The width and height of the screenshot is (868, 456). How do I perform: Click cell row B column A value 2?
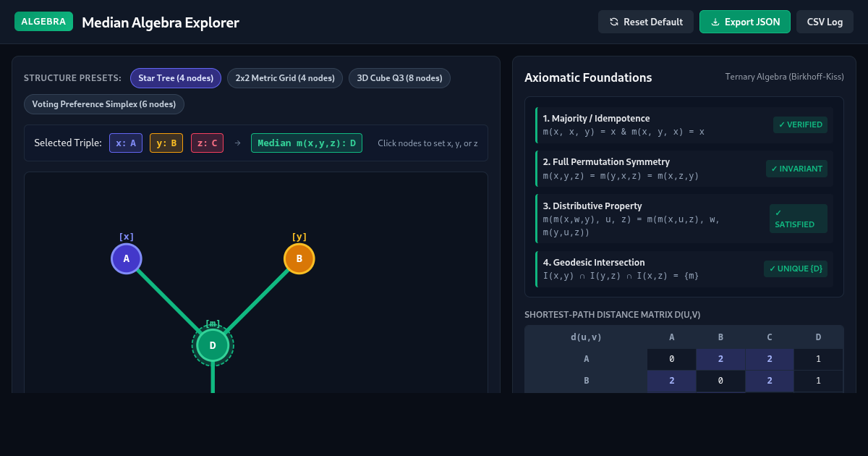(671, 381)
